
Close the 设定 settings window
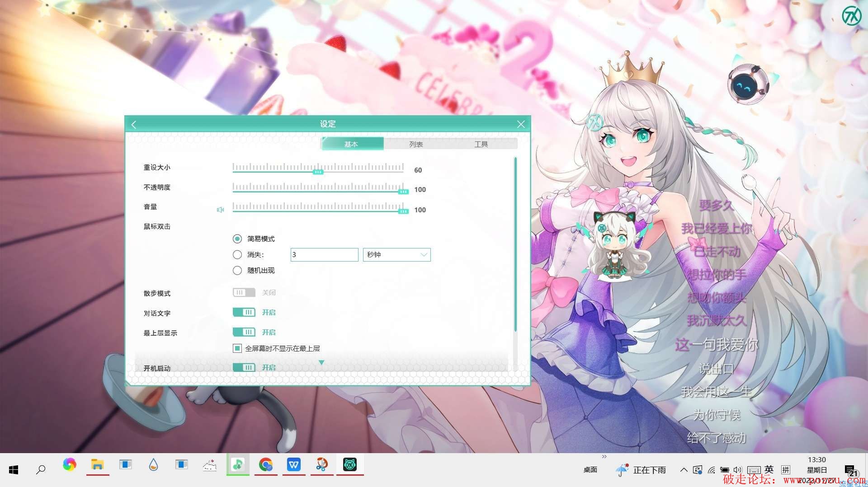point(521,124)
